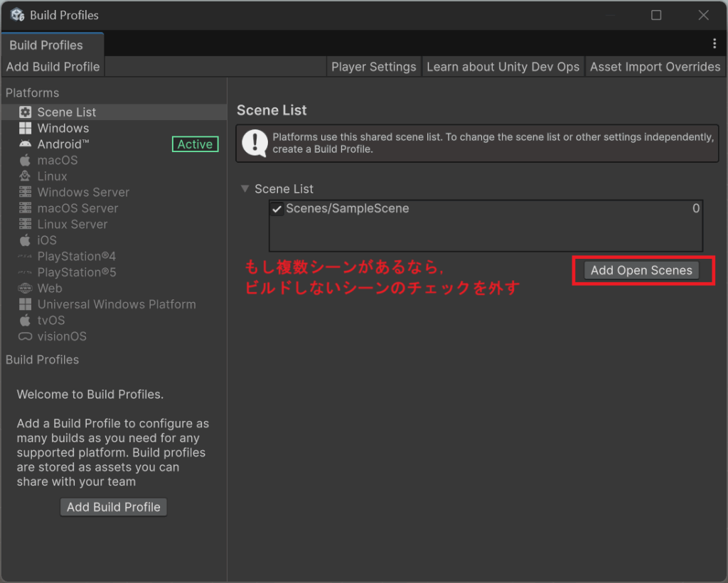728x583 pixels.
Task: Select the PlayStation®4 platform label
Action: pos(77,256)
